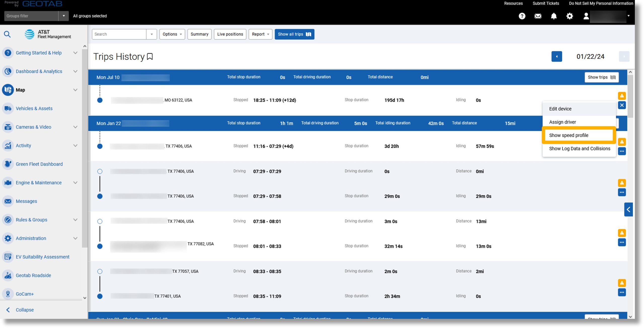Screen dimensions: 644x328
Task: Open the user account dropdown arrow
Action: pos(628,16)
